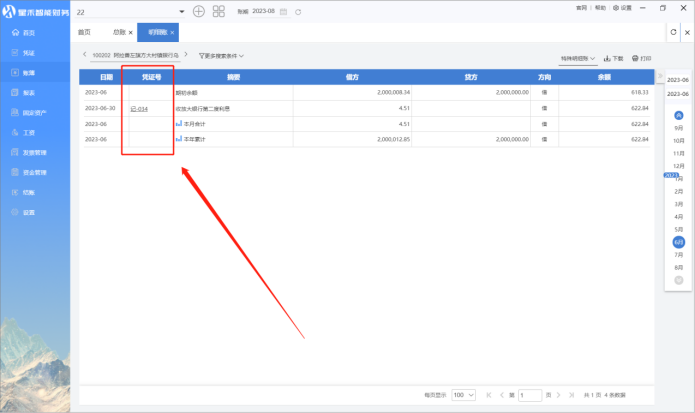Expand the 更多搜索条件 filter options
Viewport: 695px width, 413px height.
click(221, 56)
